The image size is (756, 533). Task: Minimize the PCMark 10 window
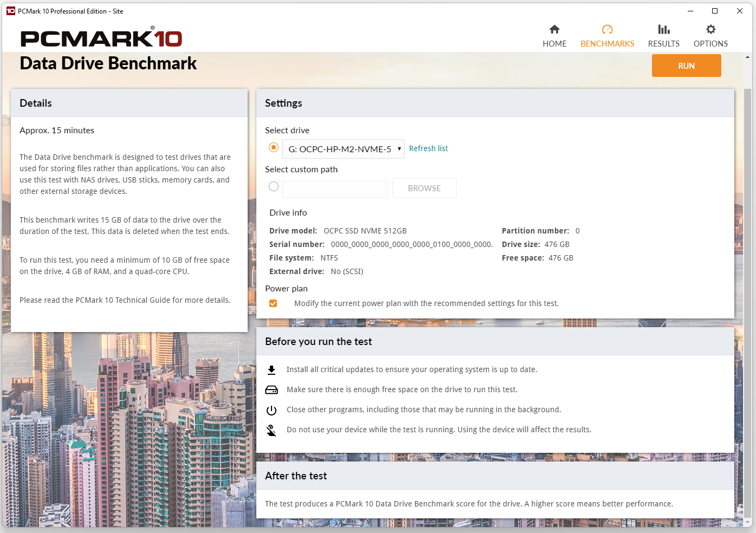[x=690, y=11]
